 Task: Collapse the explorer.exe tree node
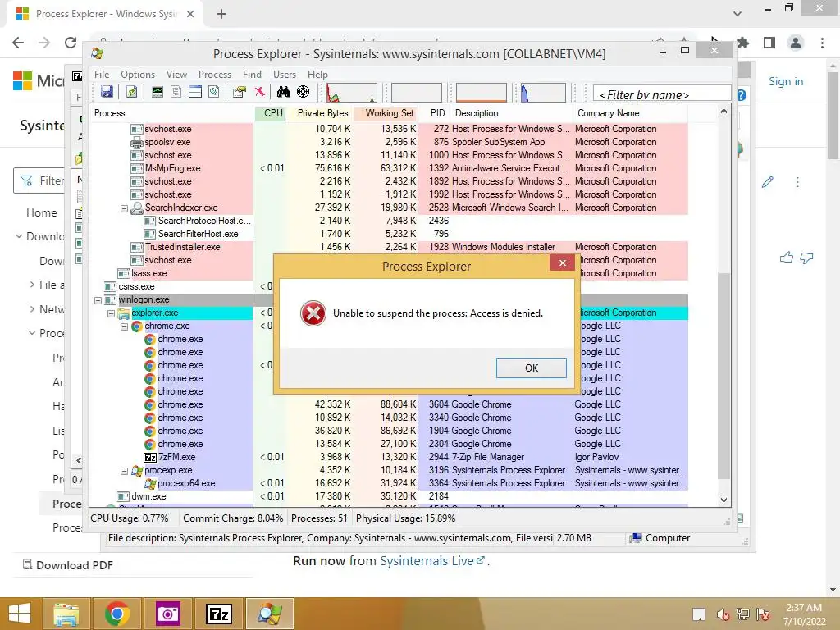pos(111,313)
